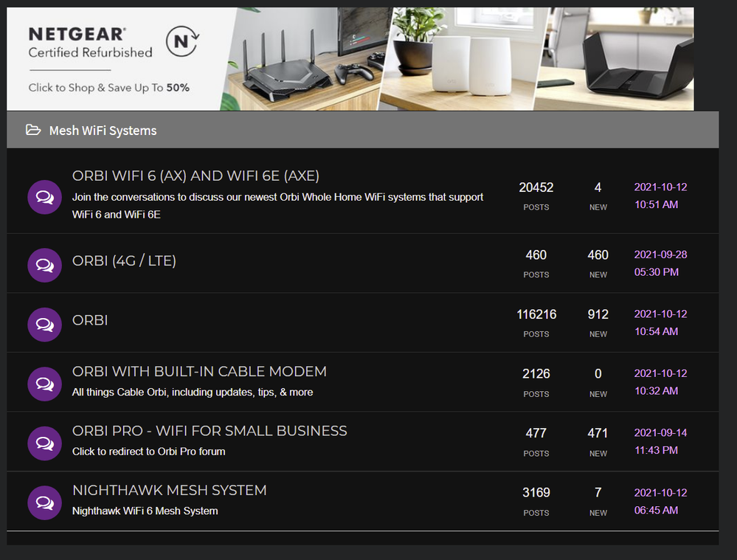Click the gaming router photo in banner

[305, 59]
